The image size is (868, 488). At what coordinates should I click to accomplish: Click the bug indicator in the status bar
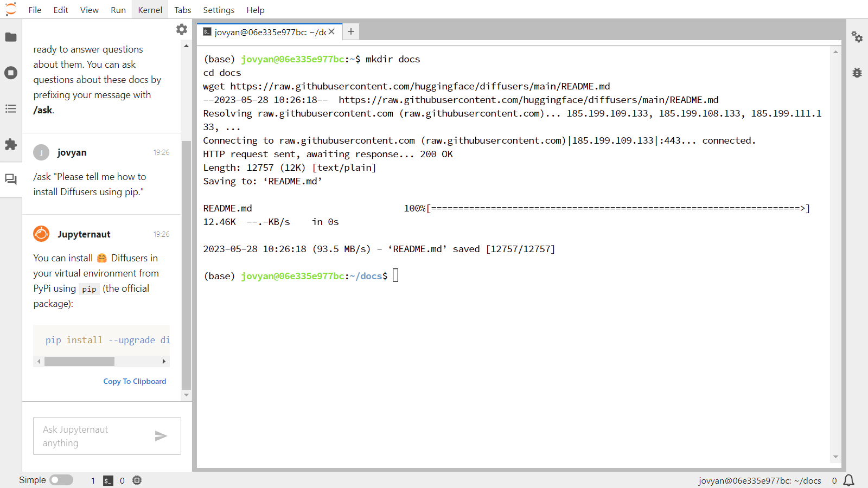[x=137, y=480]
